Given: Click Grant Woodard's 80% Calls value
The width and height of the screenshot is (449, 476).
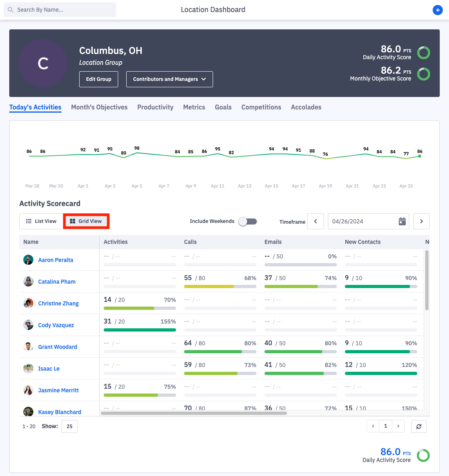Looking at the screenshot, I should (x=250, y=343).
